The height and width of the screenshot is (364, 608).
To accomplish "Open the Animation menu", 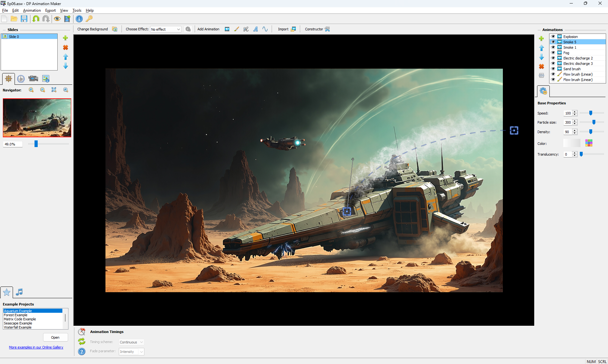I will [x=32, y=10].
